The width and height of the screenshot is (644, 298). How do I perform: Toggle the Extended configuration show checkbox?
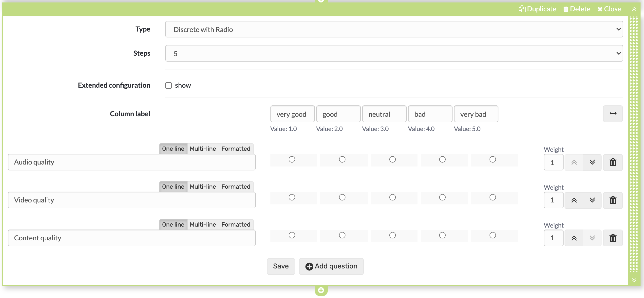pos(168,85)
